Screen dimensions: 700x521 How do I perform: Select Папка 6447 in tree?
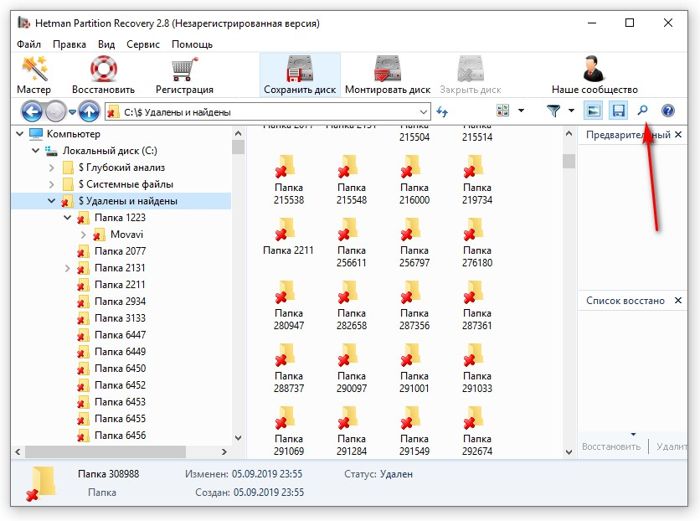coord(120,335)
